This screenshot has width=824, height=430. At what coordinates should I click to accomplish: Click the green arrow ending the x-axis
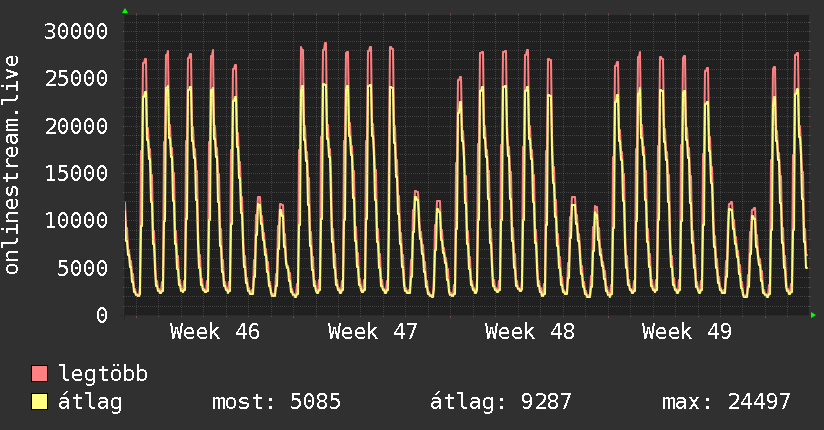pos(814,315)
